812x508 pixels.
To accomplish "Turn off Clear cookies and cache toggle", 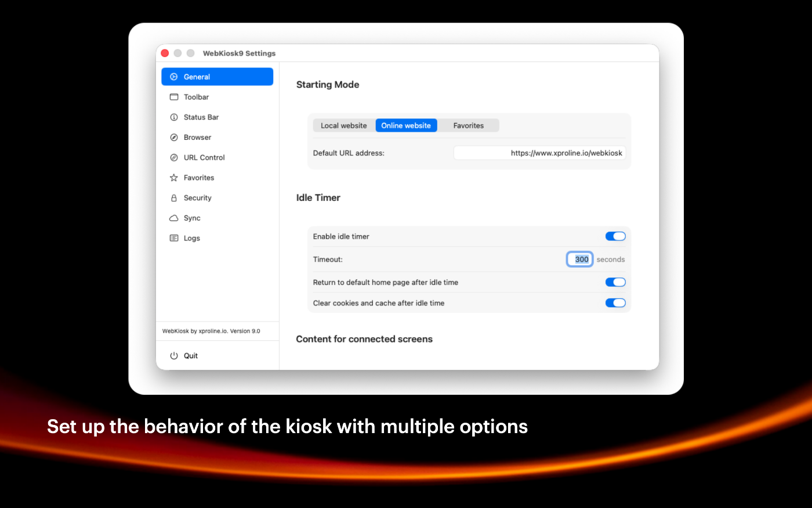I will coord(615,303).
